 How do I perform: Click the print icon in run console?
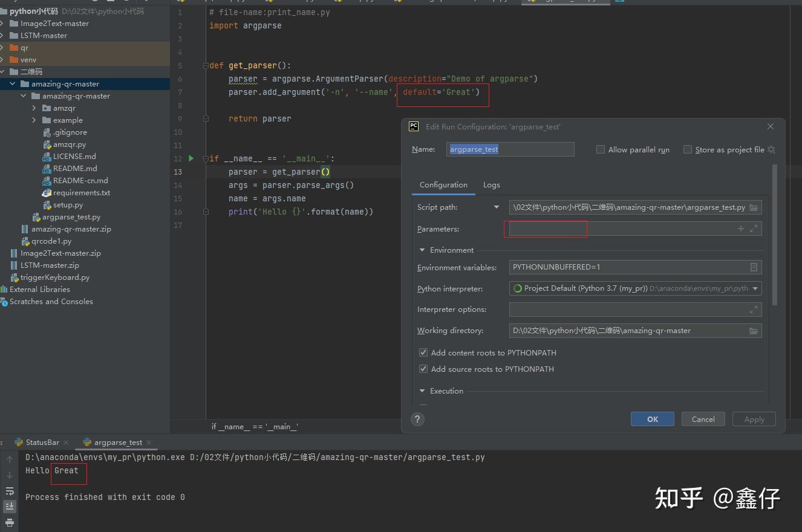[10, 522]
